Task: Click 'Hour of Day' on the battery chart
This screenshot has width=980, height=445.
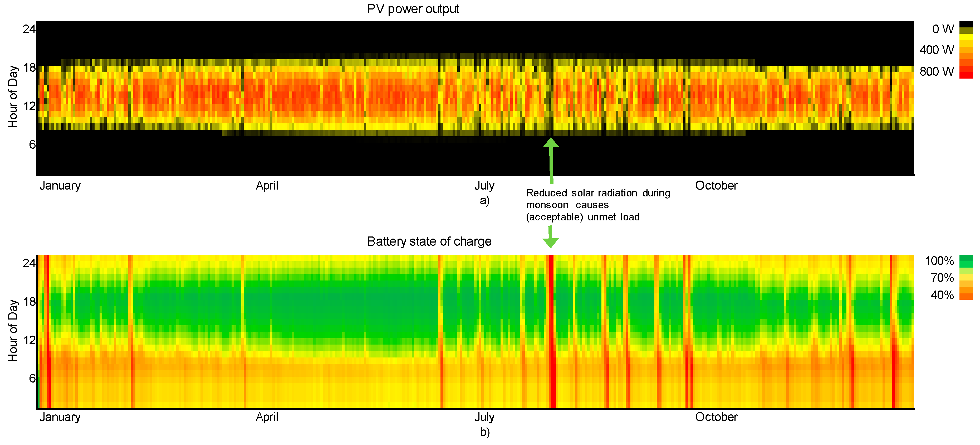Action: pos(13,330)
